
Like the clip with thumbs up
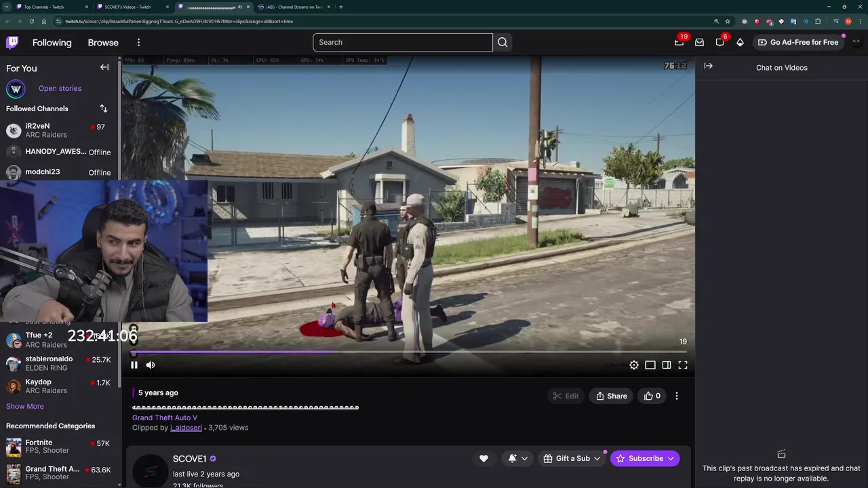tap(652, 396)
